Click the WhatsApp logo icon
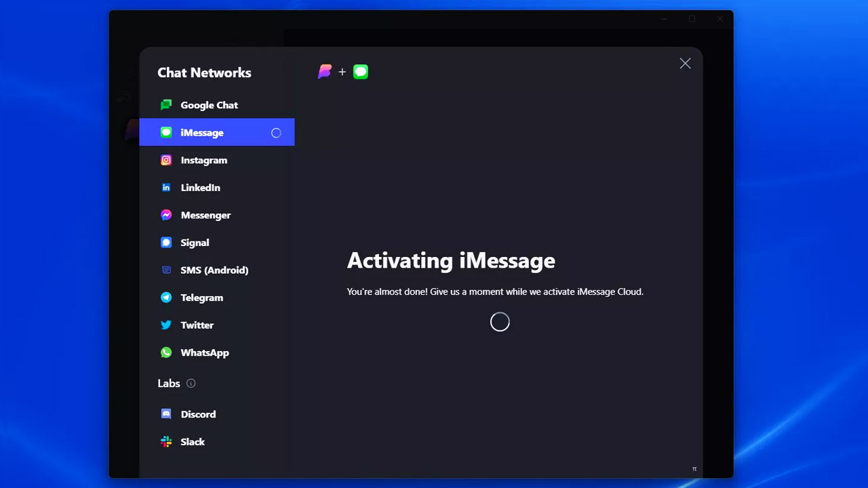The image size is (868, 488). pos(166,352)
